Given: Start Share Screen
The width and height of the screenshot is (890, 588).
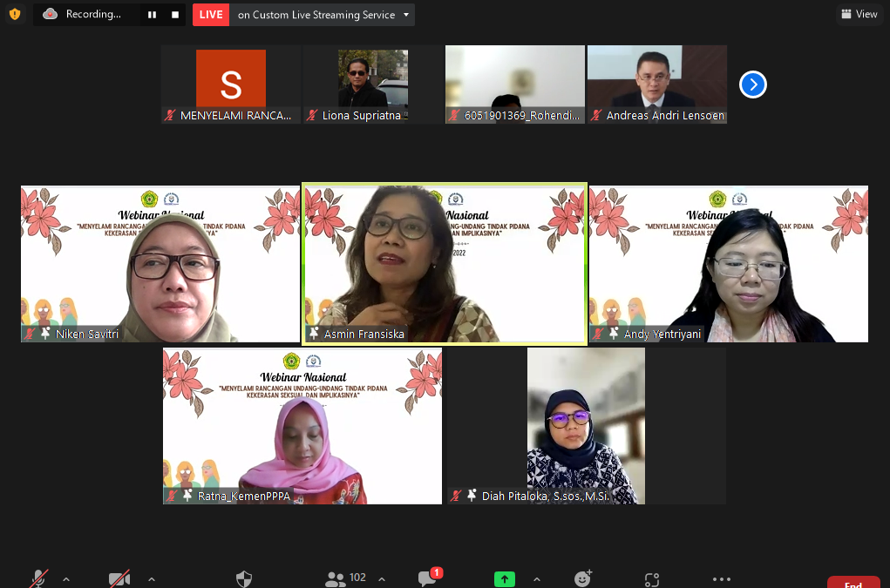Looking at the screenshot, I should [504, 578].
